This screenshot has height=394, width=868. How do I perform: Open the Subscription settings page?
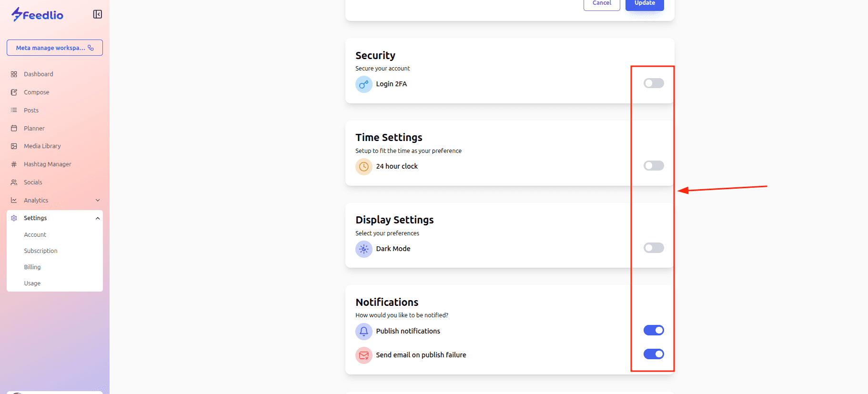[40, 251]
